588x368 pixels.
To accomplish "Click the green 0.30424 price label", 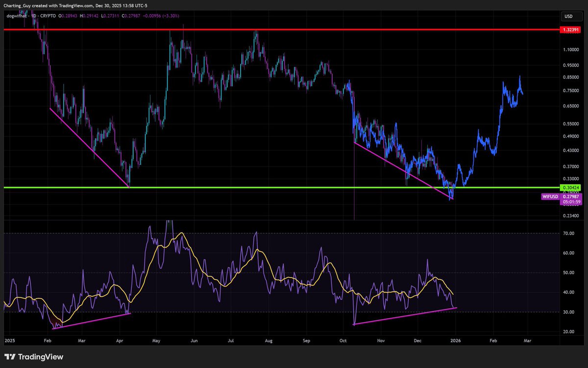I will (x=571, y=188).
